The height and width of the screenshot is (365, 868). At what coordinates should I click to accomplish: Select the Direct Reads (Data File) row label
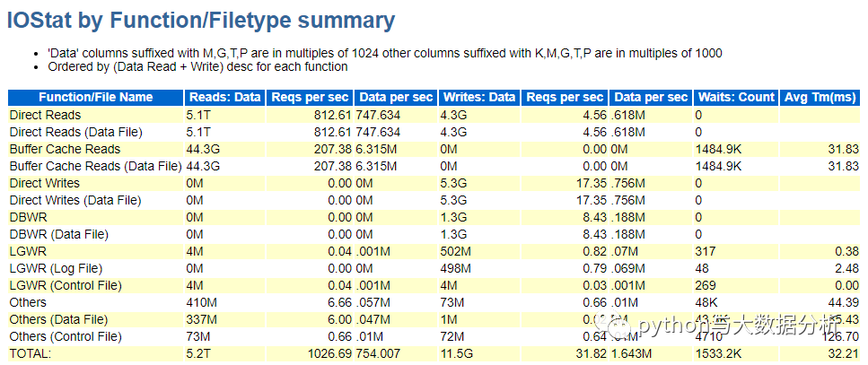pyautogui.click(x=75, y=132)
